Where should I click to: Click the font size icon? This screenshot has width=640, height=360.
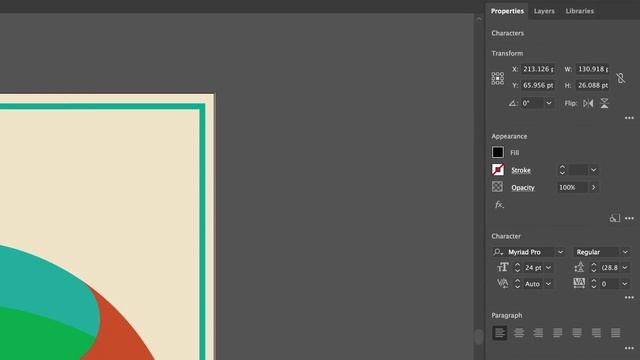click(503, 267)
